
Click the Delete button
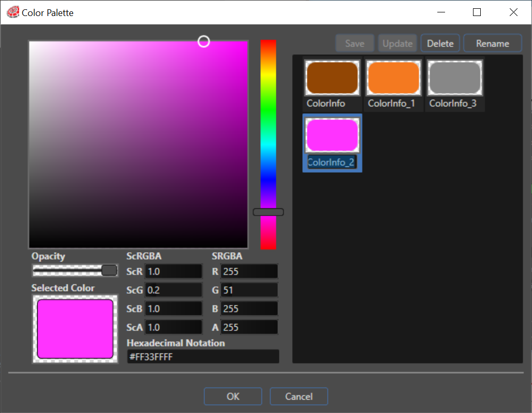(440, 43)
